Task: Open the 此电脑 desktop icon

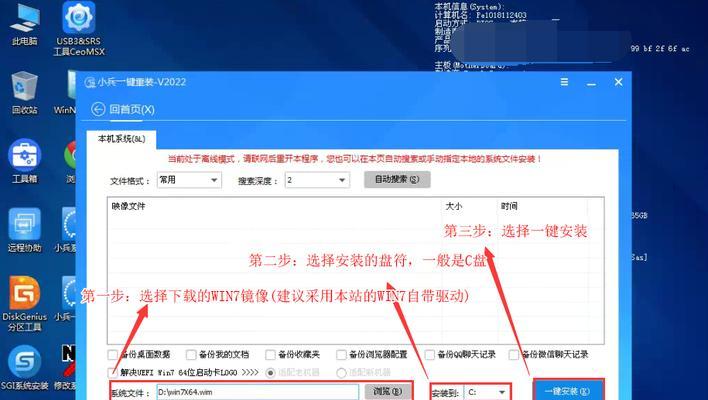Action: tap(24, 23)
